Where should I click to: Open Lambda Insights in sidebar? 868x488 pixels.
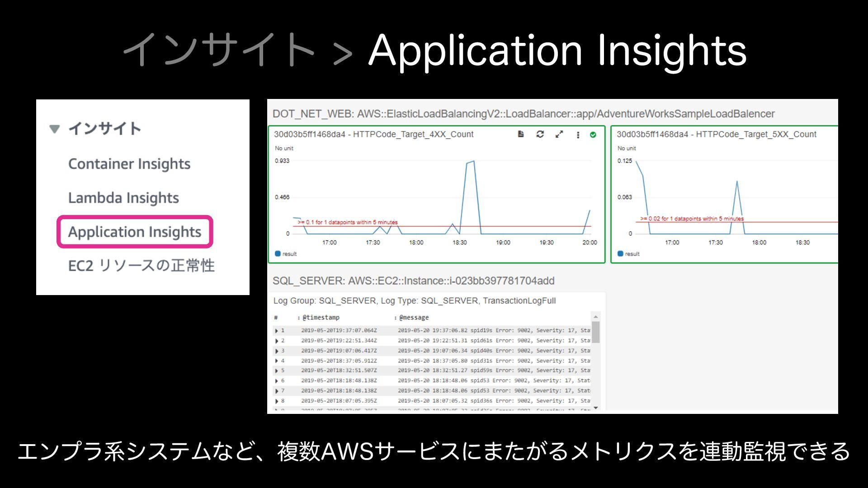pyautogui.click(x=123, y=198)
